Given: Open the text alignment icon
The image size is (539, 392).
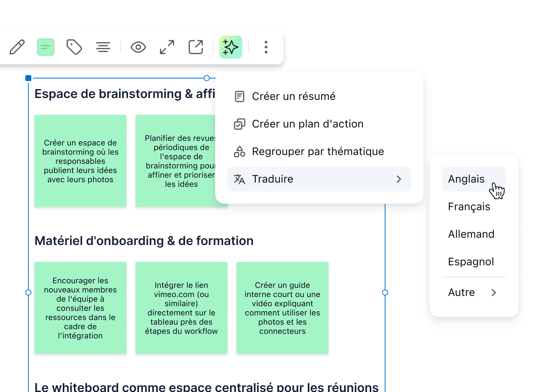Looking at the screenshot, I should (103, 47).
